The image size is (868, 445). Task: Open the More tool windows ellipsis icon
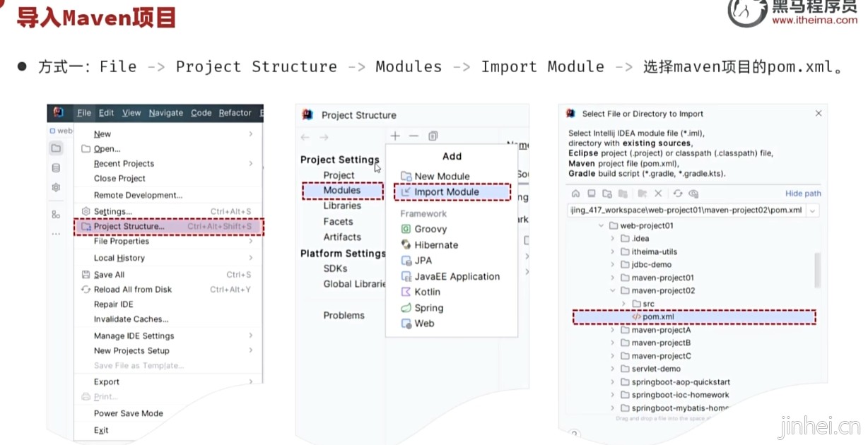pyautogui.click(x=56, y=233)
